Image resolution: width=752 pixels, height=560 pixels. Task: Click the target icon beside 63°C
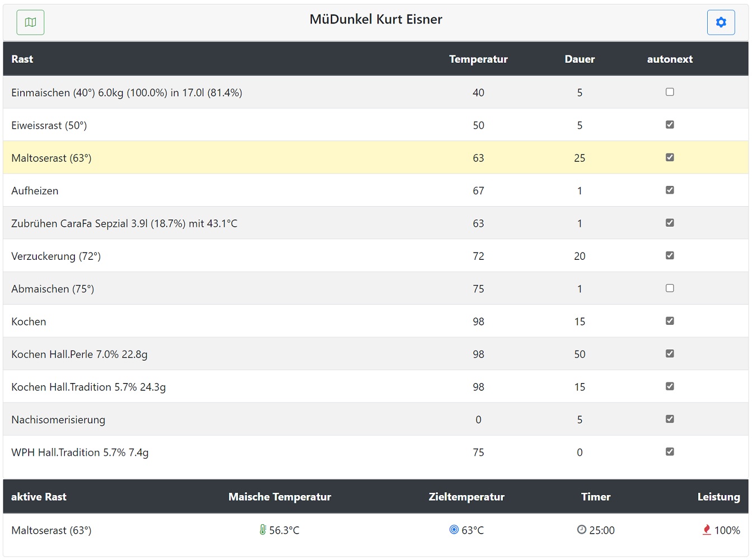pos(454,530)
